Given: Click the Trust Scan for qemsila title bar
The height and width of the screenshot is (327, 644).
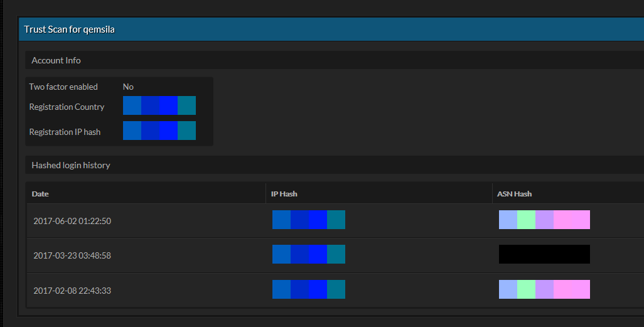Looking at the screenshot, I should pyautogui.click(x=331, y=29).
